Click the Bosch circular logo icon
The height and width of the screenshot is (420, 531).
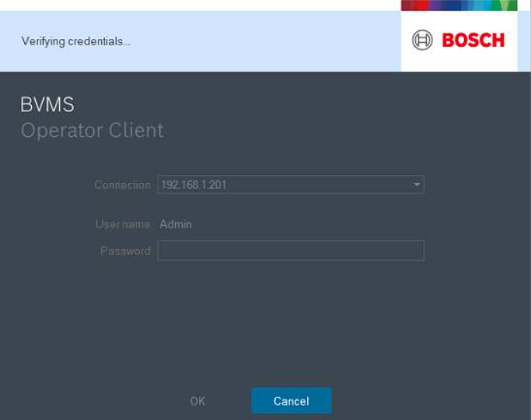tap(422, 40)
